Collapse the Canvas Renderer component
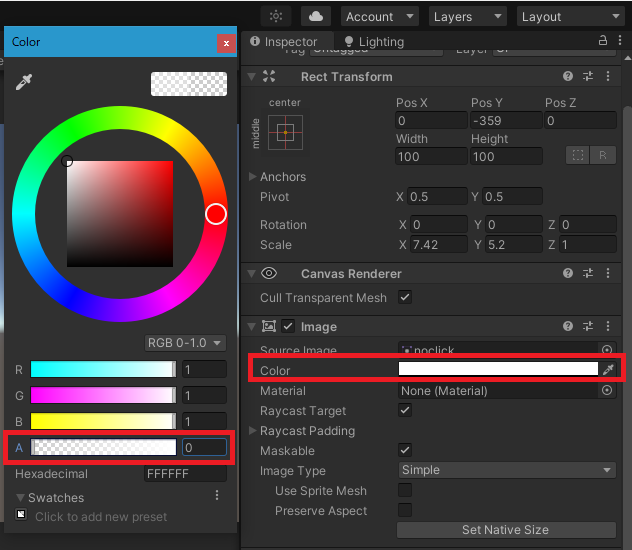 click(252, 274)
